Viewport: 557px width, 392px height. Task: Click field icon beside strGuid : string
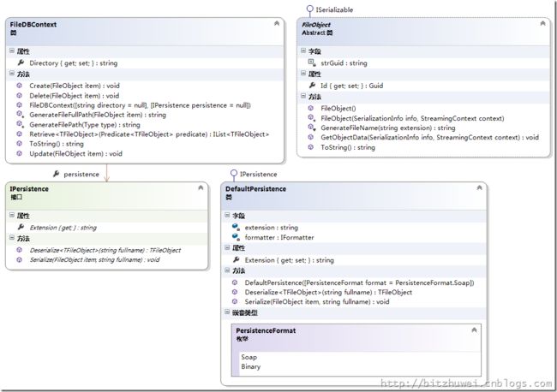pos(312,62)
